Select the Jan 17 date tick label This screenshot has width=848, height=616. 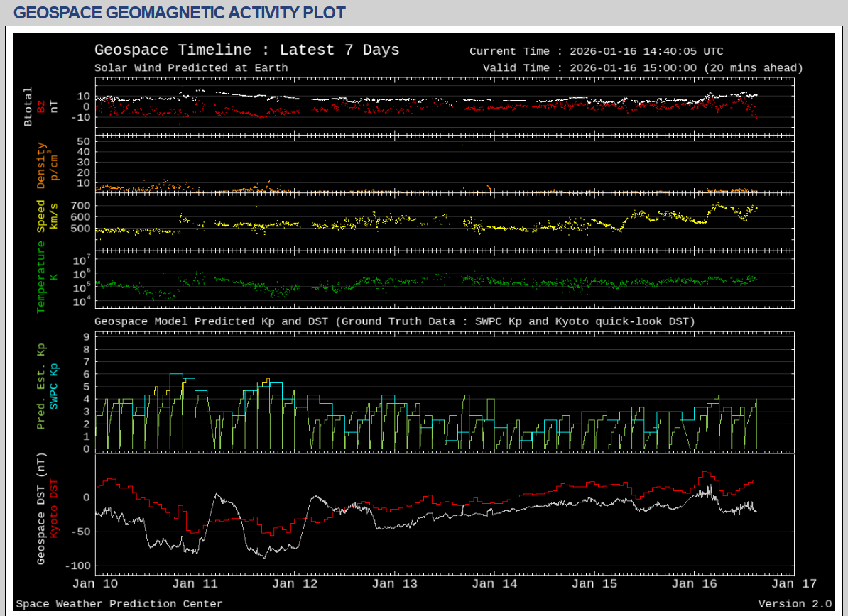(x=793, y=584)
